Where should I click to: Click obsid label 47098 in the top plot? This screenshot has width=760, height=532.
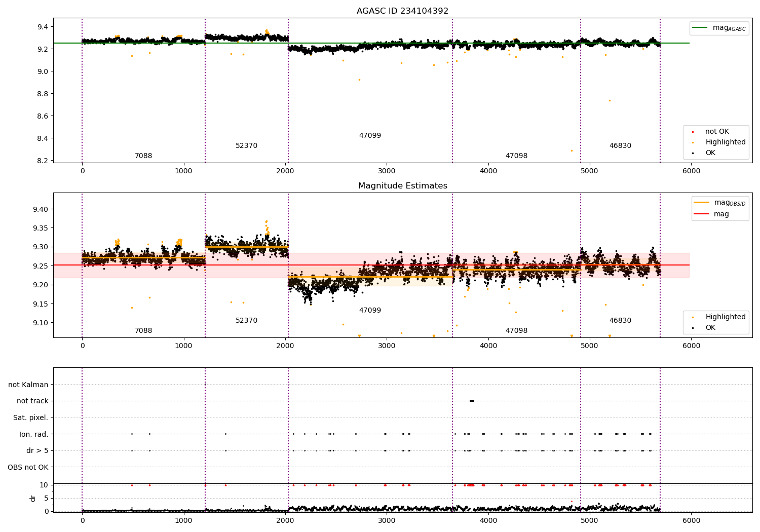[516, 156]
